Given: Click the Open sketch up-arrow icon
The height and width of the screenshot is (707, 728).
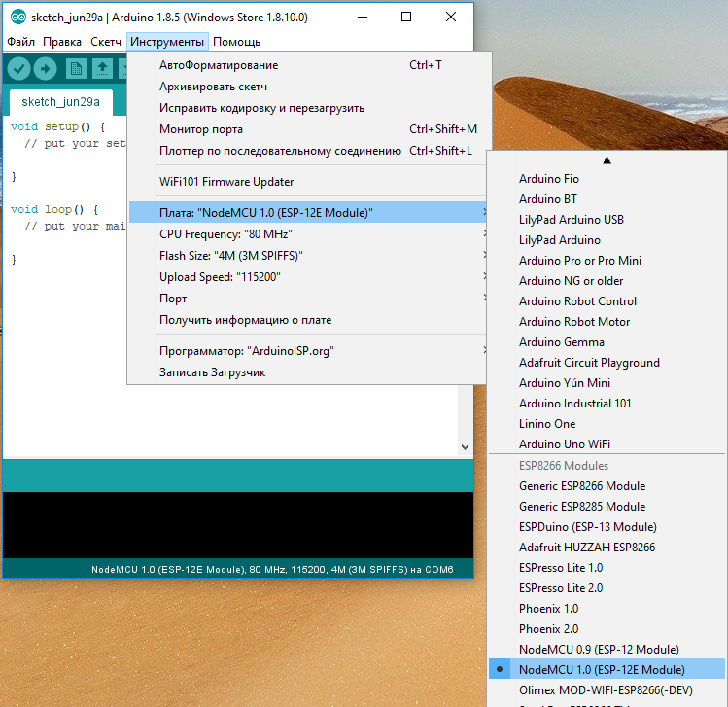Looking at the screenshot, I should (x=103, y=69).
